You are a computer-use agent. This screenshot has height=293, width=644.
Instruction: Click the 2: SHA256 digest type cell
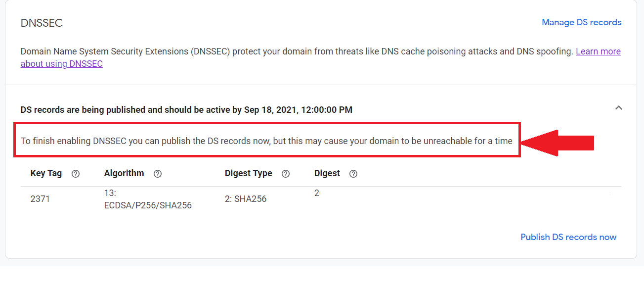[246, 199]
